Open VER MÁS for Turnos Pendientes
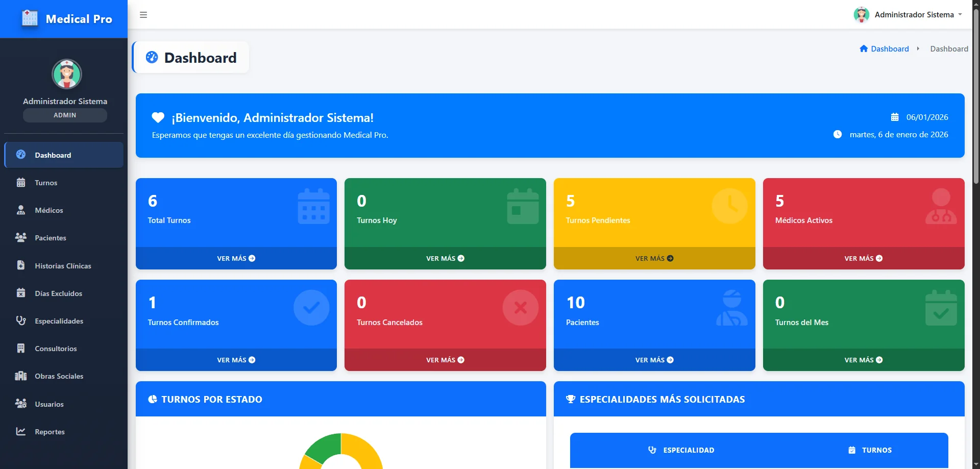This screenshot has height=469, width=980. click(x=654, y=258)
